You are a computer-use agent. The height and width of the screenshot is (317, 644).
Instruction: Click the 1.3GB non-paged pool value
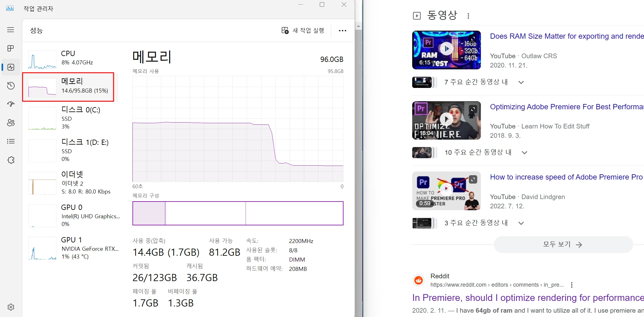point(181,303)
